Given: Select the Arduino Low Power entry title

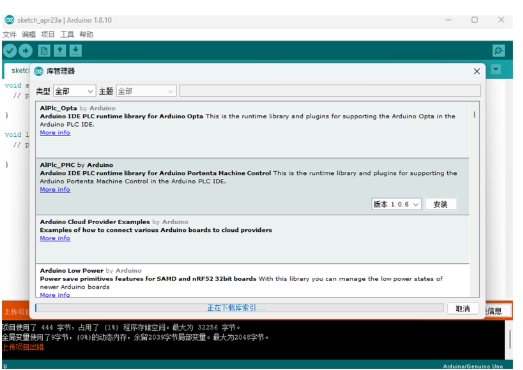Looking at the screenshot, I should (71, 270).
